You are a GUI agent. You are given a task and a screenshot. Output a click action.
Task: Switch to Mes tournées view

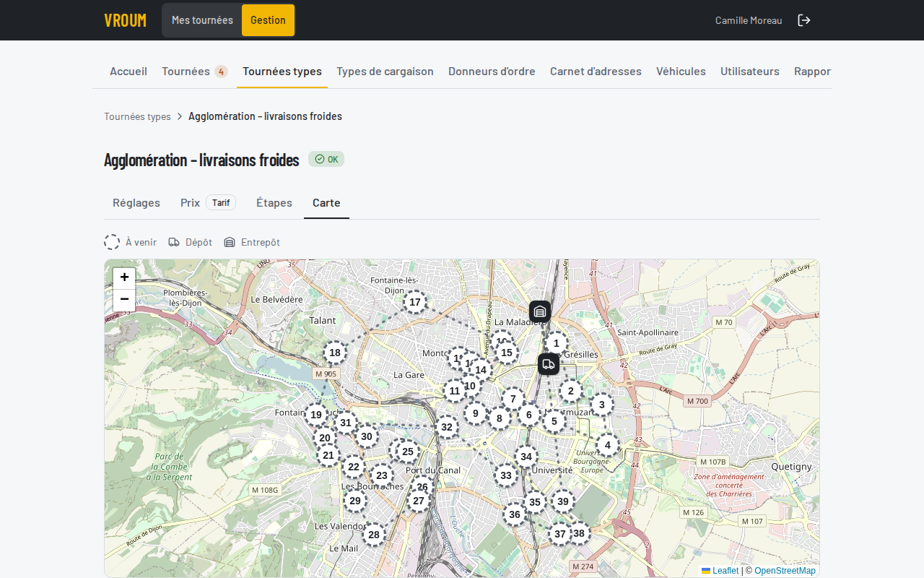202,20
